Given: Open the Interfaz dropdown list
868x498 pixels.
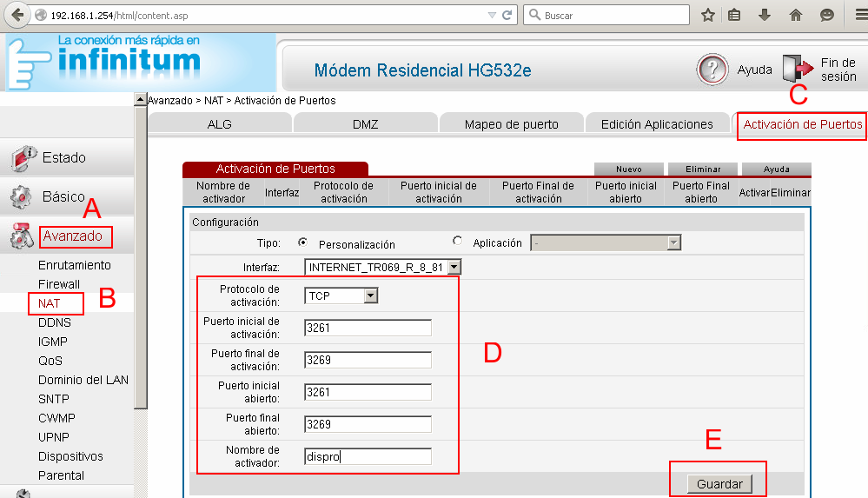Looking at the screenshot, I should point(454,268).
